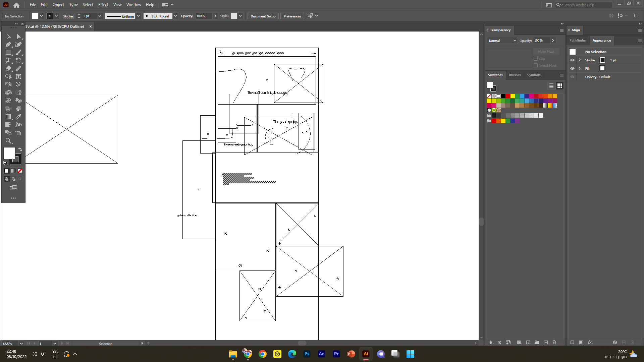
Task: Select the Type tool
Action: pyautogui.click(x=8, y=60)
